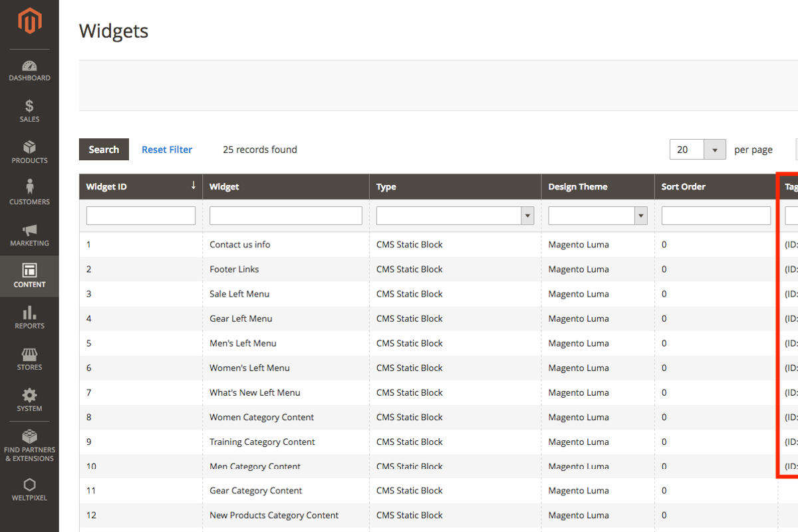Open the Sale Left Menu widget
798x532 pixels.
239,294
